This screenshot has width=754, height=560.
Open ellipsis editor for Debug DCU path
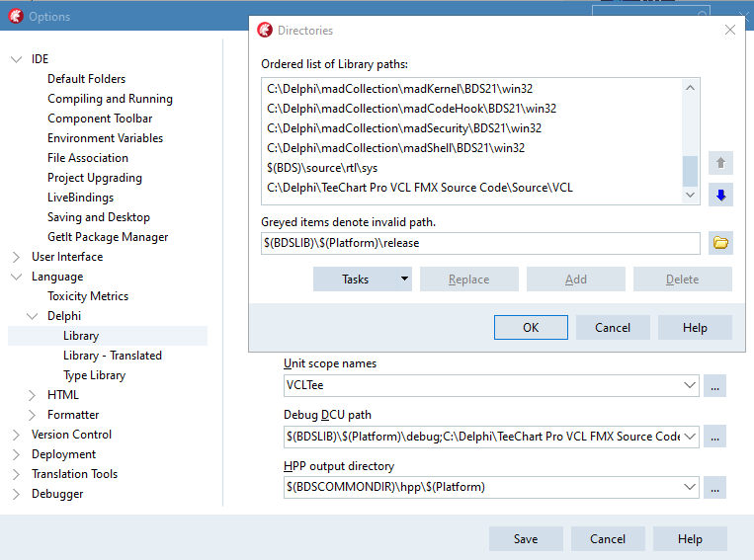point(714,437)
